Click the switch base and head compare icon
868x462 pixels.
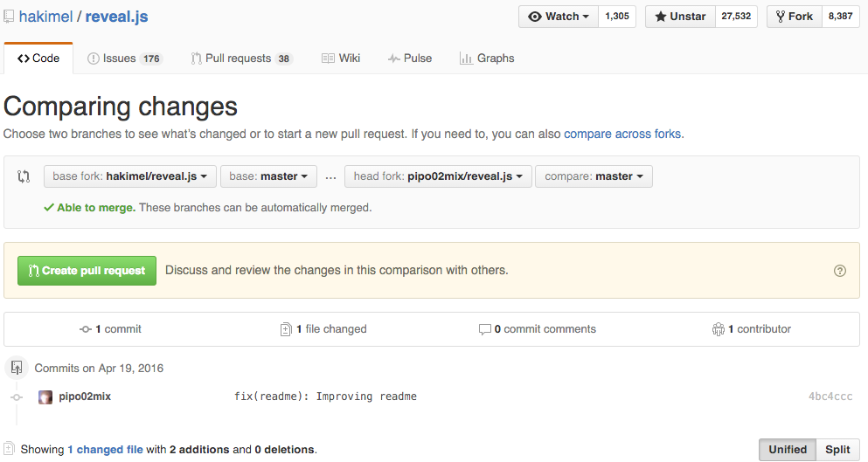(24, 176)
